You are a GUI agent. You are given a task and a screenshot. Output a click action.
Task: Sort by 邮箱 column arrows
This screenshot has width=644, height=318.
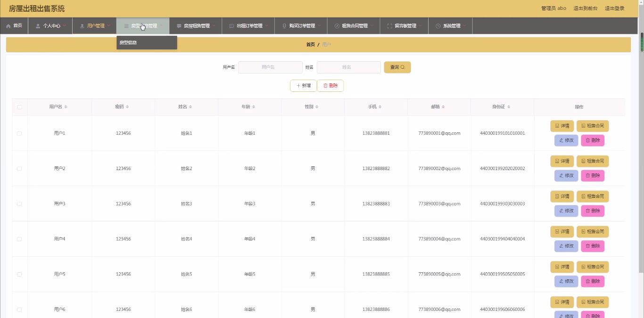443,107
